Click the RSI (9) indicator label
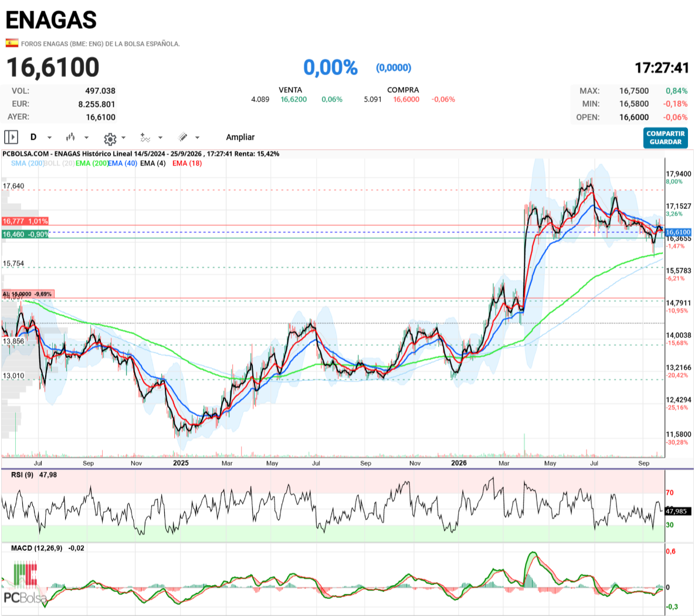This screenshot has width=695, height=616. pyautogui.click(x=22, y=475)
